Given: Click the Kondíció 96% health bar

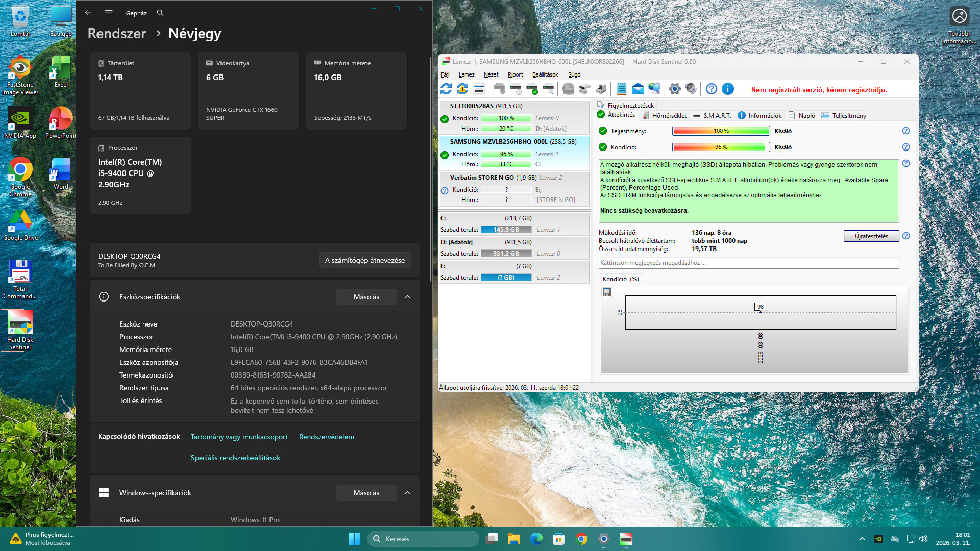Looking at the screenshot, I should 721,147.
